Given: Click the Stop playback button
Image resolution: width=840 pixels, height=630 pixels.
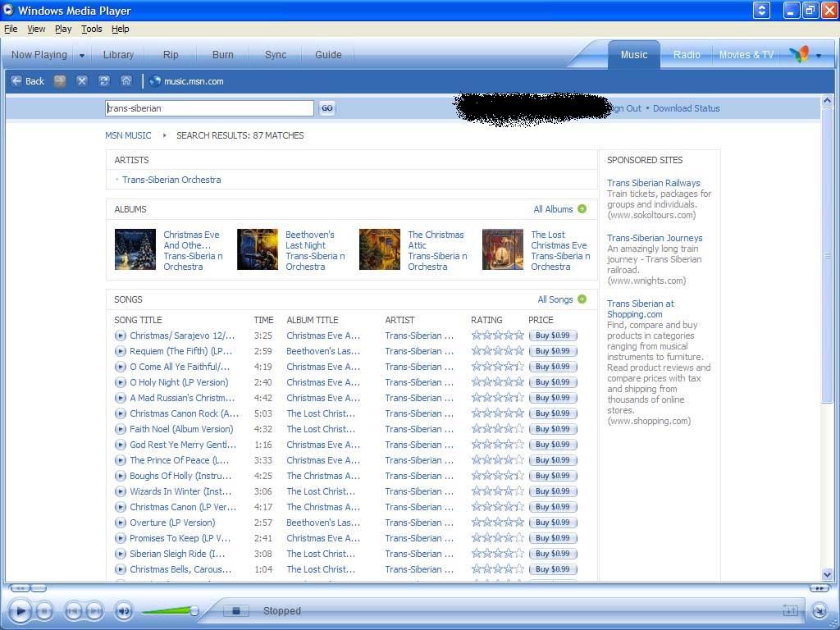Looking at the screenshot, I should (x=44, y=610).
